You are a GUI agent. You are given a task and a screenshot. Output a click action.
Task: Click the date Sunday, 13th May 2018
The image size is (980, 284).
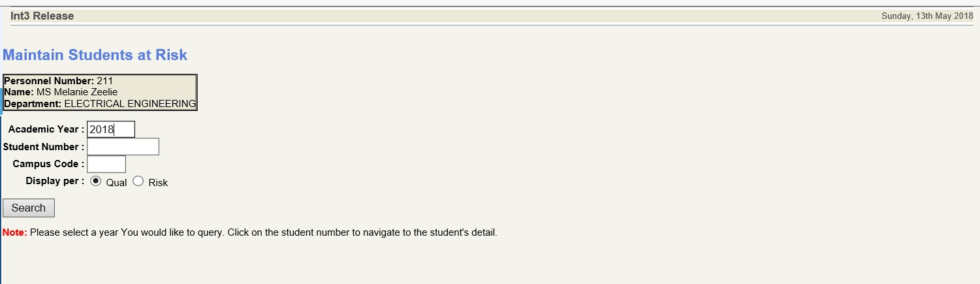[926, 16]
